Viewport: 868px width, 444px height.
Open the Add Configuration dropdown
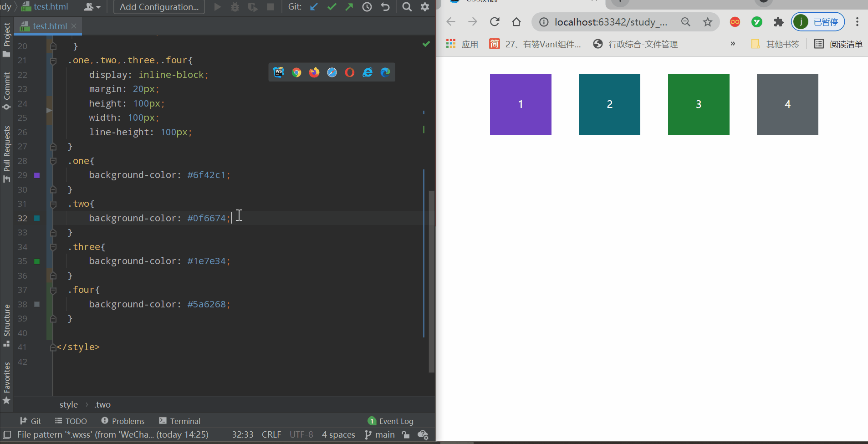tap(159, 7)
